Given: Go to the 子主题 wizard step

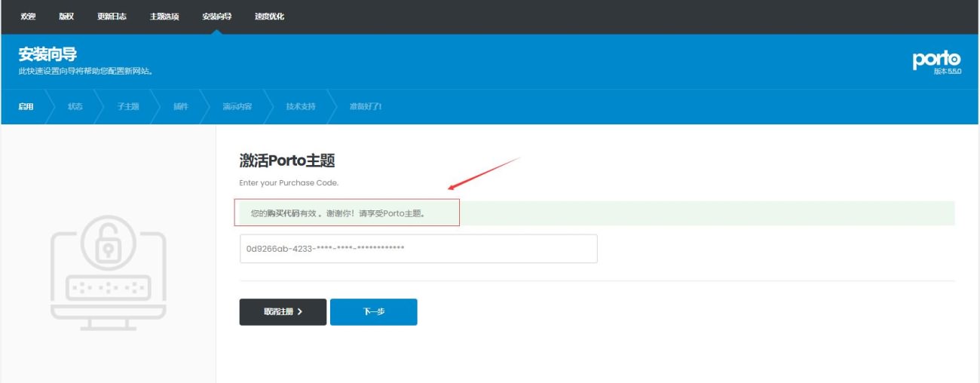Looking at the screenshot, I should point(128,106).
